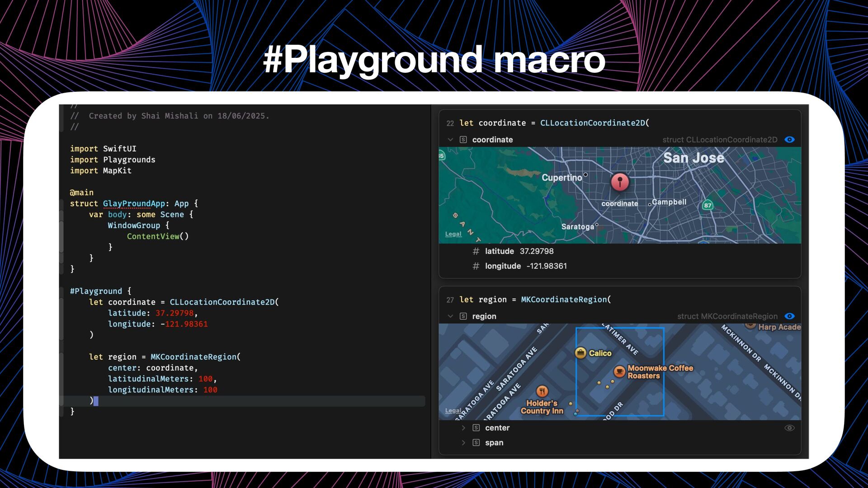Click the Saratoga city label on map
The width and height of the screenshot is (868, 488).
(x=578, y=226)
